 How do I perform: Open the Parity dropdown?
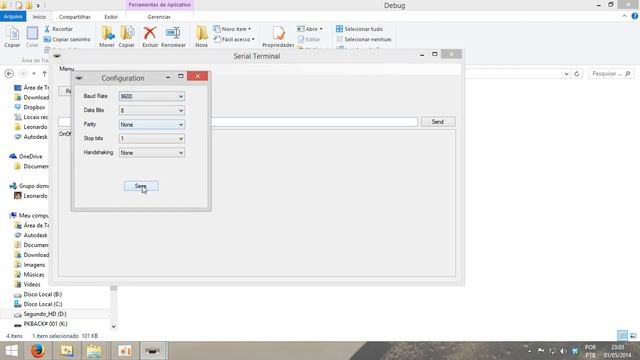click(151, 124)
